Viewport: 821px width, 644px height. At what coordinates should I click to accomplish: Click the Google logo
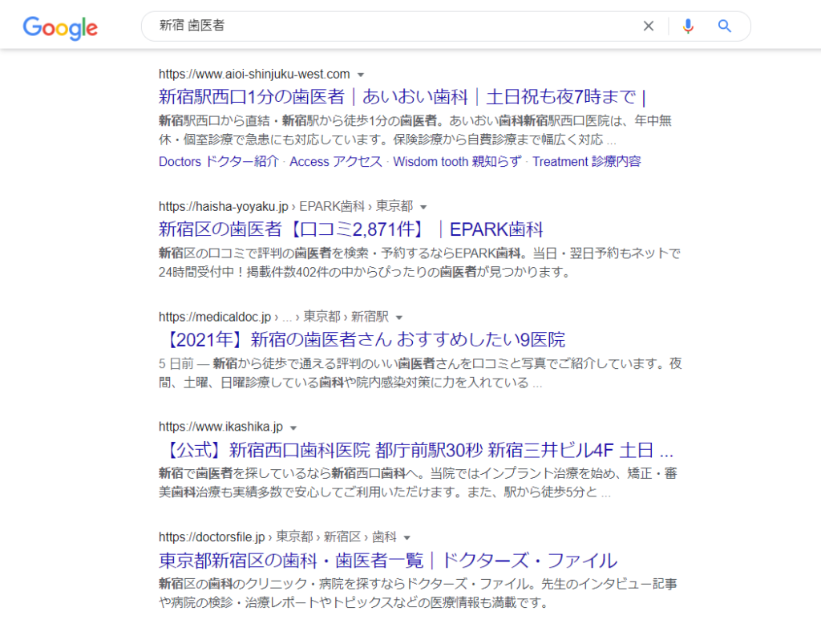tap(60, 27)
